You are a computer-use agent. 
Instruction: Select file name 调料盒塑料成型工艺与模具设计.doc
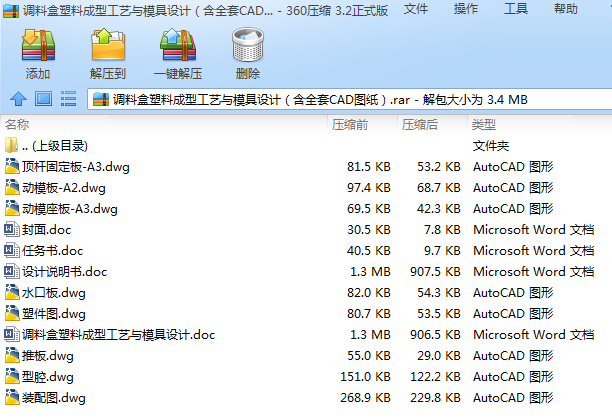[x=119, y=335]
